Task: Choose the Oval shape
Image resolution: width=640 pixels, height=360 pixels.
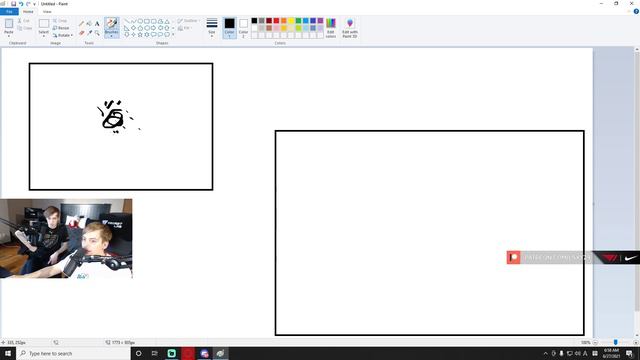Action: pyautogui.click(x=140, y=21)
